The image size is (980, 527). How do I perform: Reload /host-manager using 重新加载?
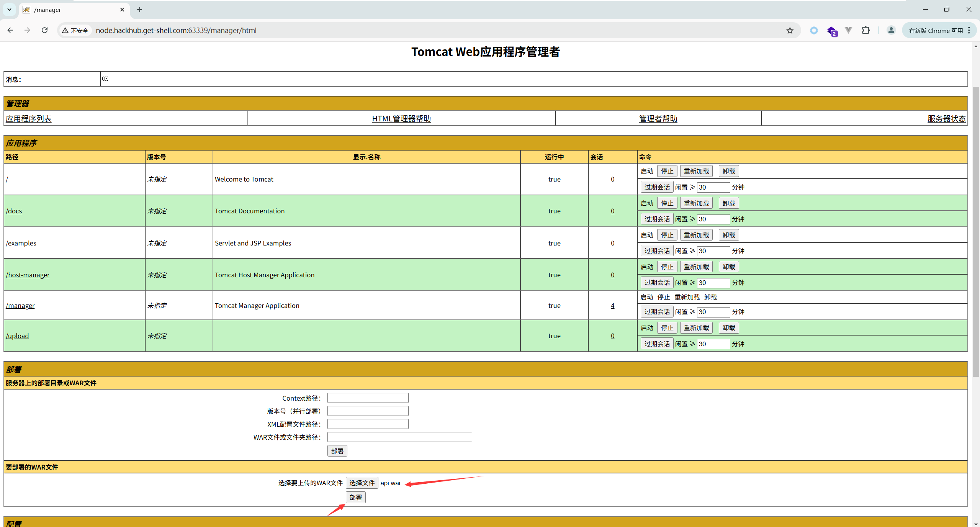point(696,266)
